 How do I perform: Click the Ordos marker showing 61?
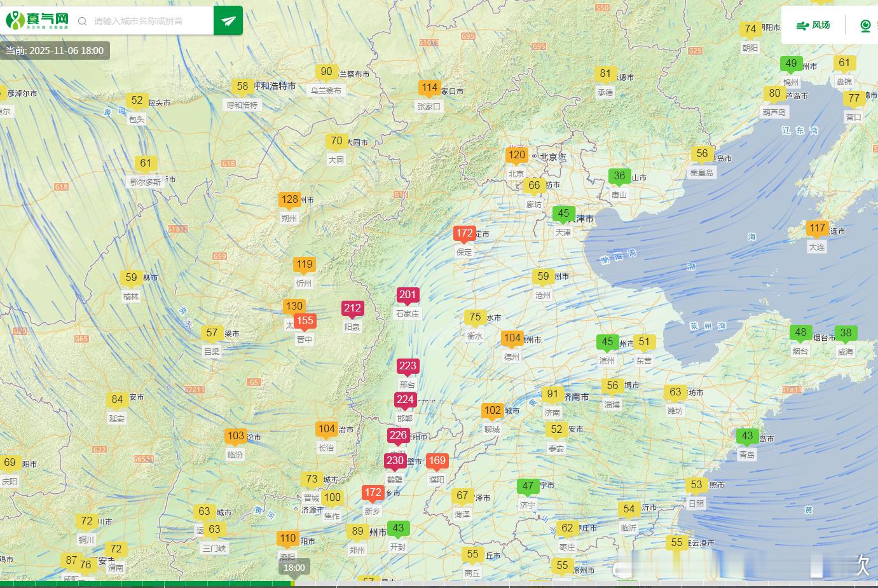[146, 163]
